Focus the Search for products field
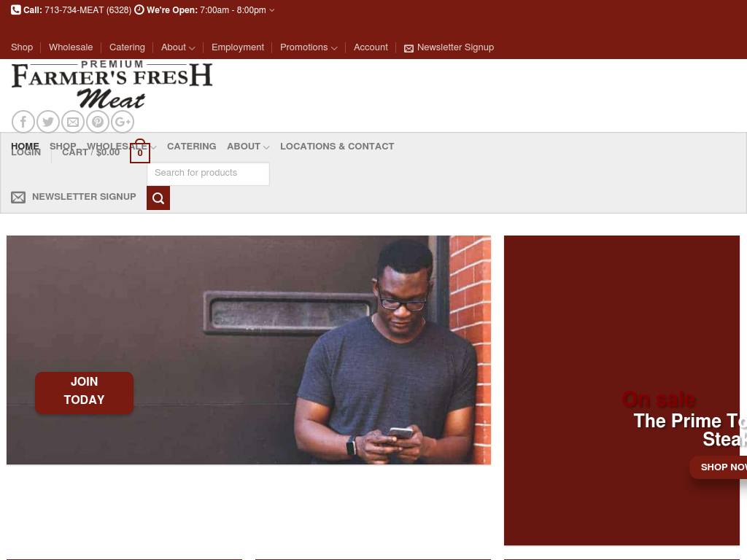The height and width of the screenshot is (560, 747). 208,174
